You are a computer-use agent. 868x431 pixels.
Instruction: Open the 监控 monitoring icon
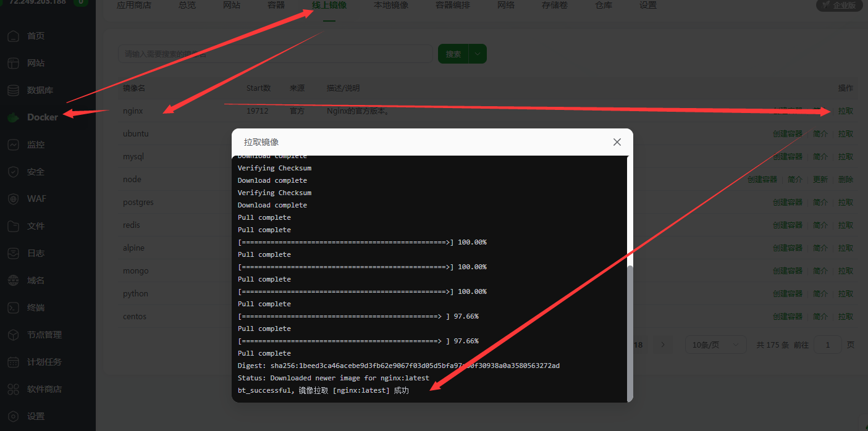click(x=14, y=144)
